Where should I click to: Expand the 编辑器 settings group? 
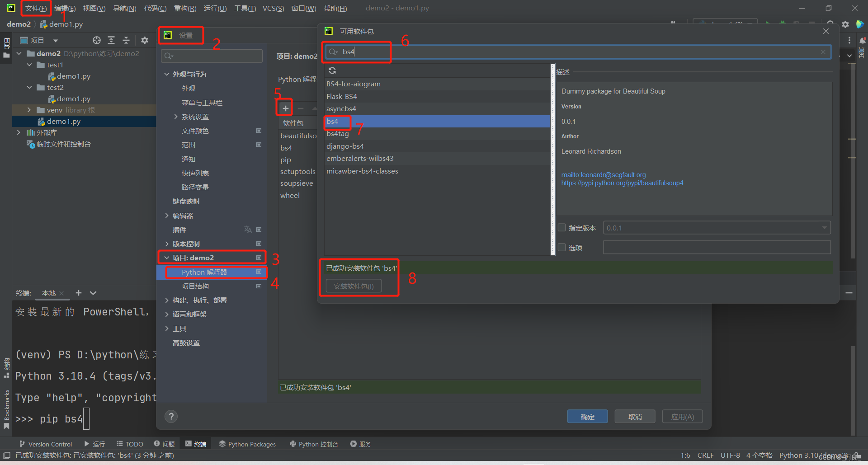coord(167,216)
